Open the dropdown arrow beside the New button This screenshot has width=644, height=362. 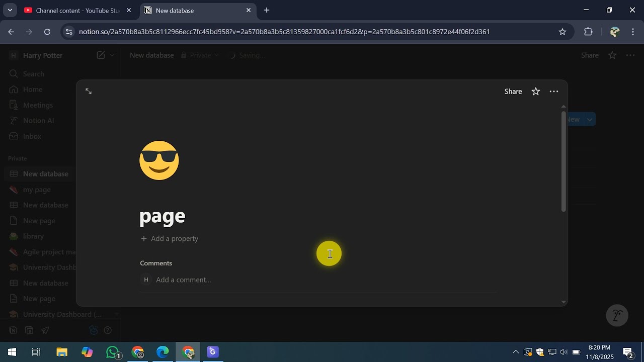[590, 119]
